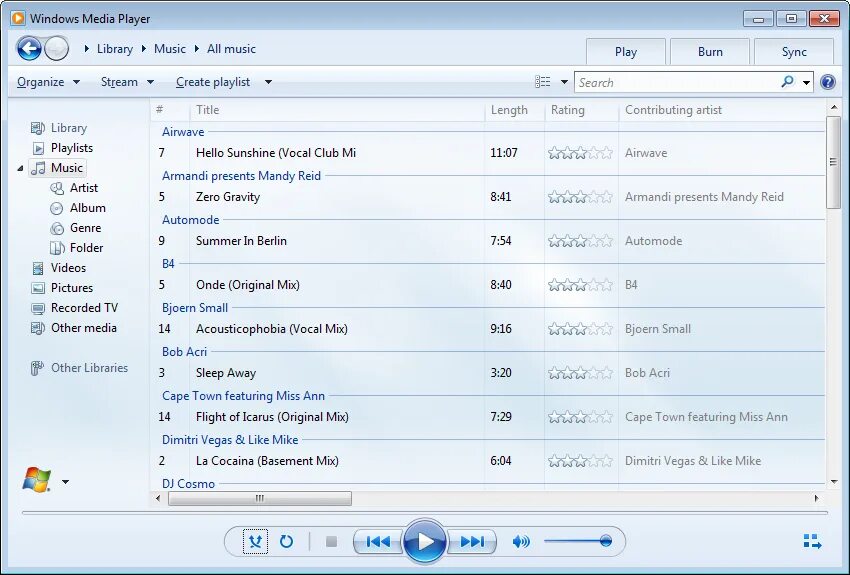This screenshot has height=575, width=850.
Task: Sort by the Rating column header
Action: (x=581, y=110)
